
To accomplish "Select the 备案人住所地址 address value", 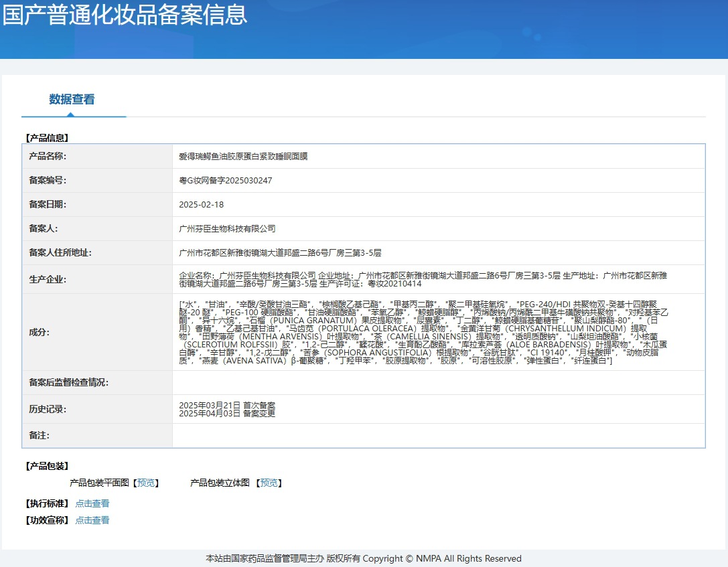I will tap(280, 253).
